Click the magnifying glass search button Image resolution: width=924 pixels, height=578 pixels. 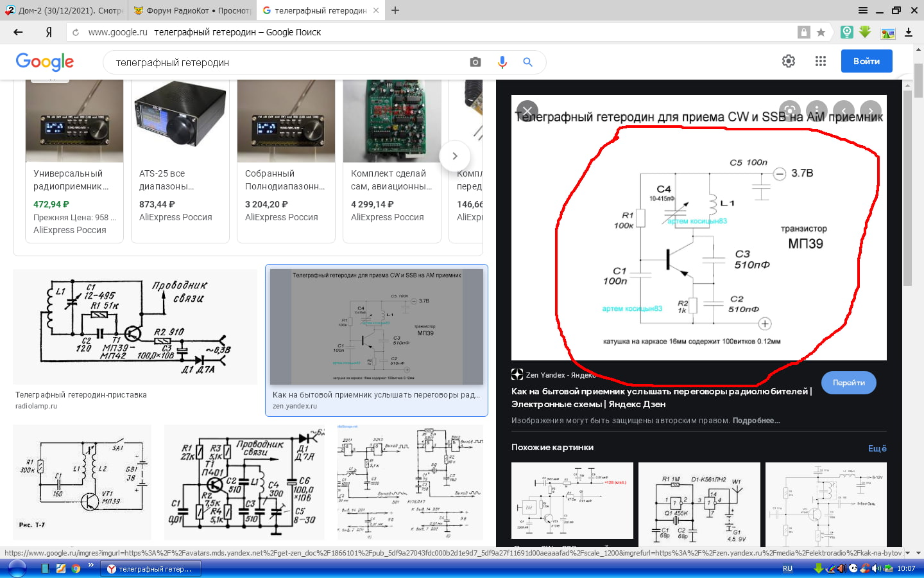pos(527,62)
